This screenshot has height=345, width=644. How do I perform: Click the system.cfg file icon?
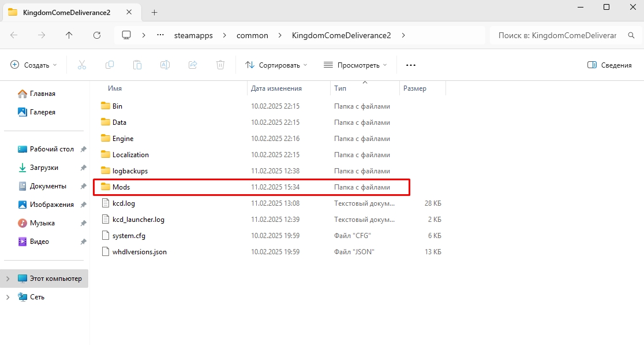pyautogui.click(x=106, y=236)
